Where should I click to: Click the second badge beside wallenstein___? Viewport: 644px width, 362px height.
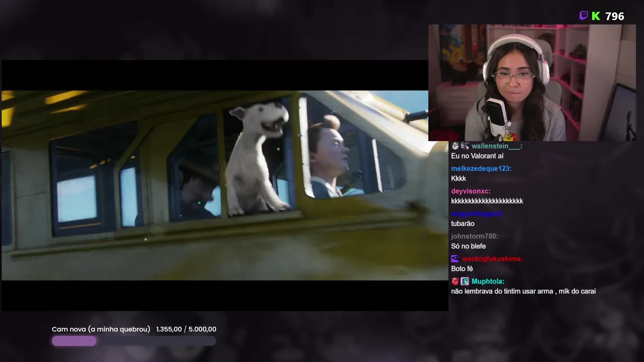(465, 146)
